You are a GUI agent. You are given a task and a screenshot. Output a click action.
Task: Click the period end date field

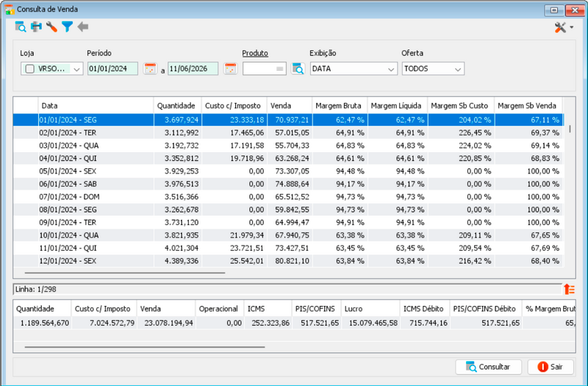(193, 69)
